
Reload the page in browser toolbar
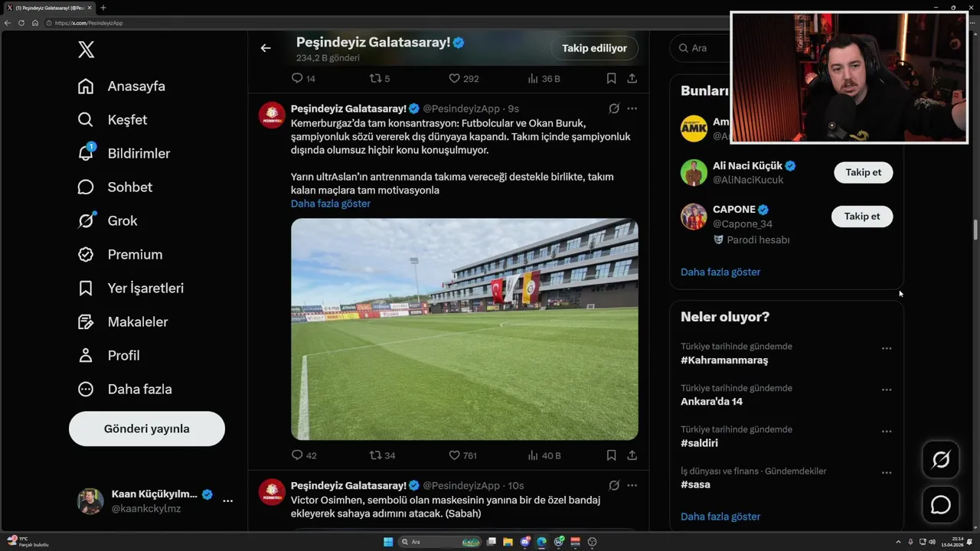(x=21, y=23)
